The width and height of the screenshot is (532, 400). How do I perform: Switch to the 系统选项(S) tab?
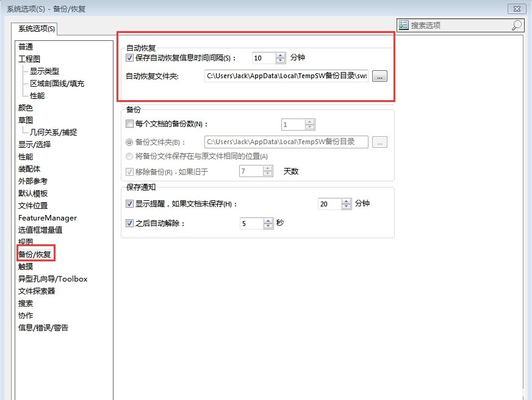pyautogui.click(x=36, y=29)
